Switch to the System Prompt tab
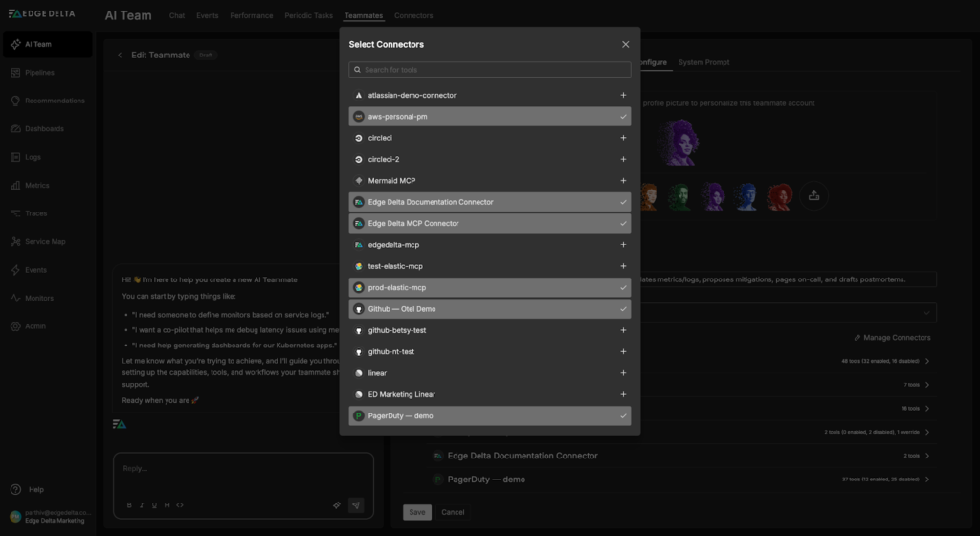Image resolution: width=980 pixels, height=536 pixels. [703, 62]
